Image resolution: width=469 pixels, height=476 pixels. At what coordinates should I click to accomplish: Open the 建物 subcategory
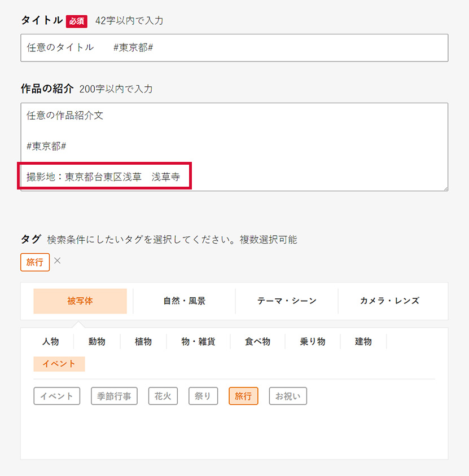click(x=363, y=341)
